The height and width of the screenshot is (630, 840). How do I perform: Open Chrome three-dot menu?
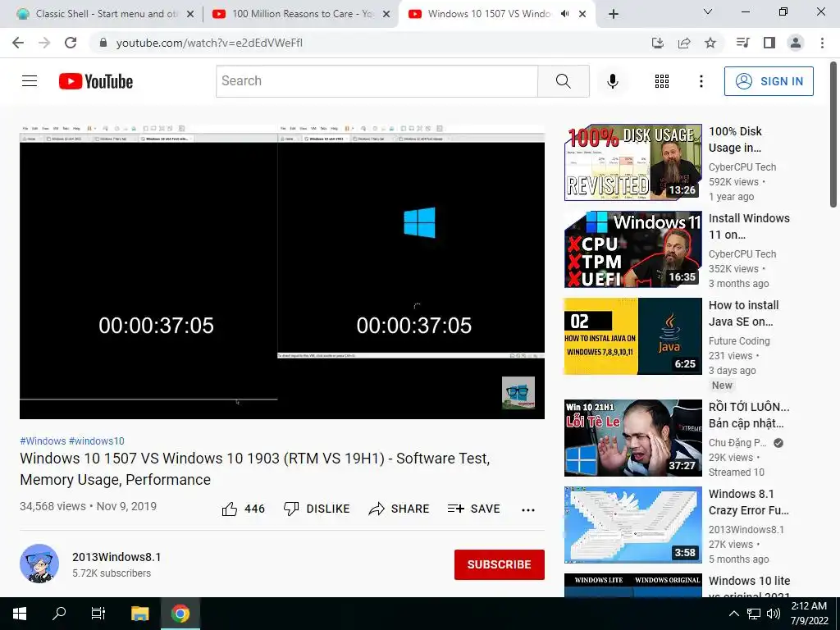[822, 43]
